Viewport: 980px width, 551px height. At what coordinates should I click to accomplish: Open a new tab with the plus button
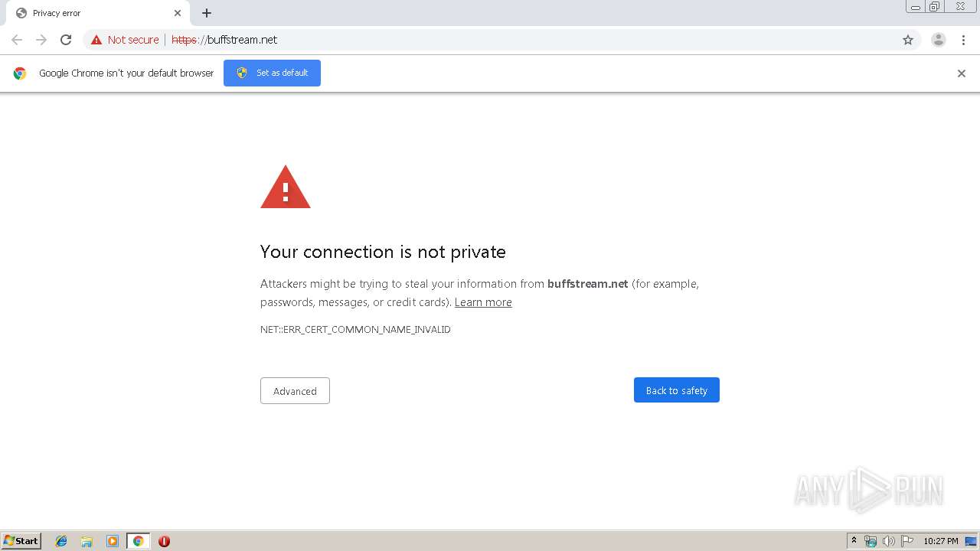point(207,13)
